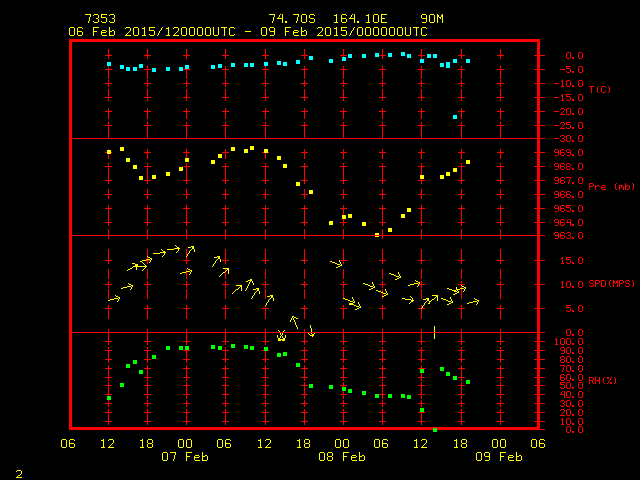Viewport: 640px width, 480px height.
Task: Click the 90M elevation label
Action: click(432, 19)
